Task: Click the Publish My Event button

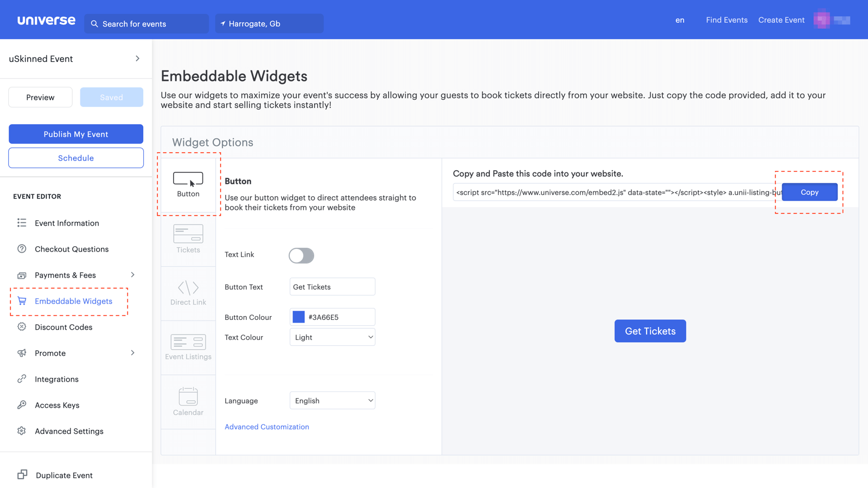Action: point(75,134)
